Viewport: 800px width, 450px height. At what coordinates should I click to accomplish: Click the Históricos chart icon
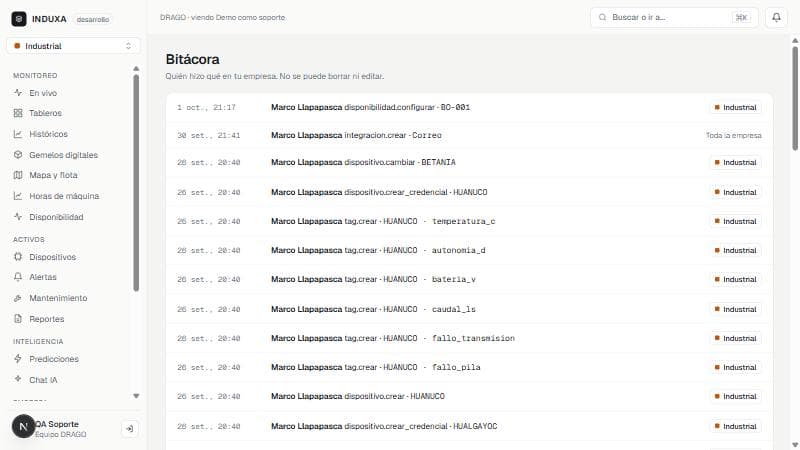point(18,134)
